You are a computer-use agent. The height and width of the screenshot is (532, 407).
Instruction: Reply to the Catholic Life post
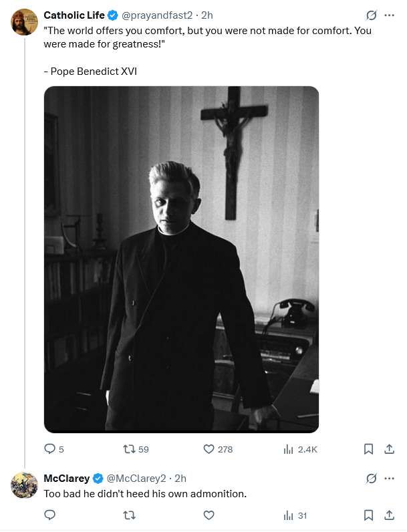[x=49, y=449]
